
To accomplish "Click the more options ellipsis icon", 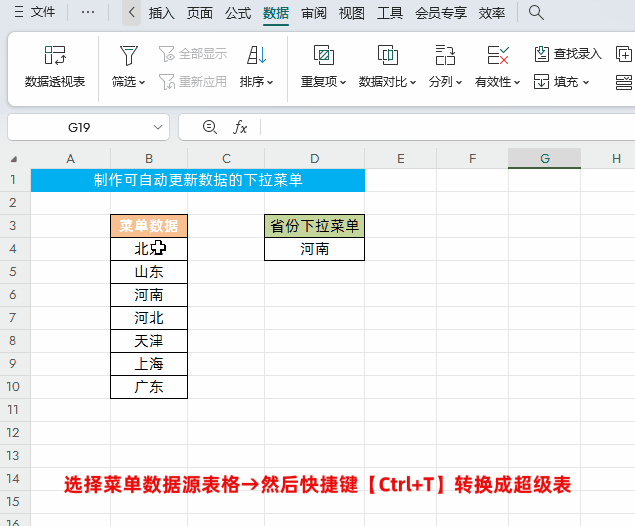I will pyautogui.click(x=88, y=12).
